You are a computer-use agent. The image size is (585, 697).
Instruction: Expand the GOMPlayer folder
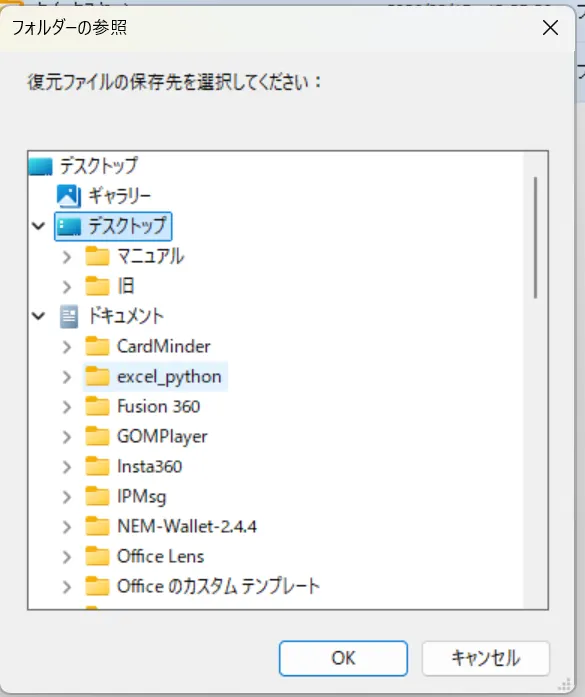67,437
